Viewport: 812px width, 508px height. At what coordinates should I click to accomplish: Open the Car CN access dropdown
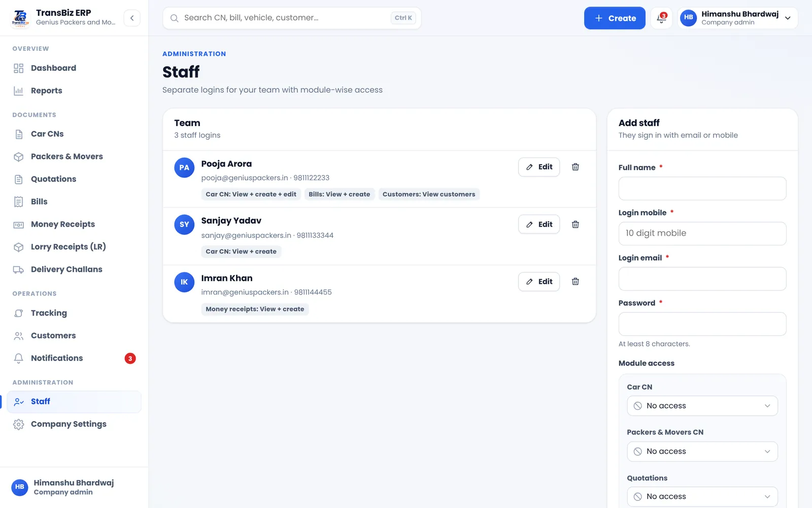(702, 406)
